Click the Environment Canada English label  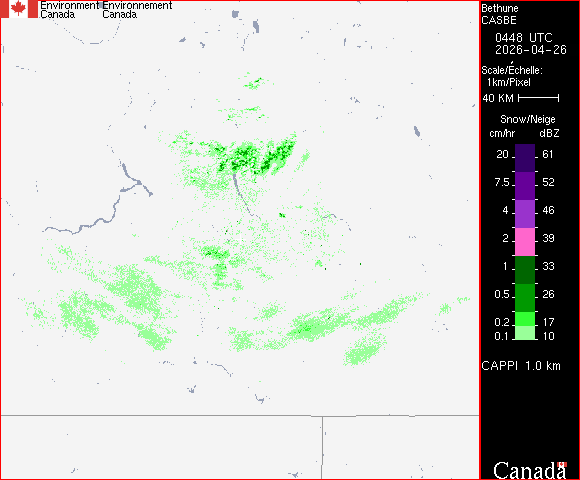(69, 10)
